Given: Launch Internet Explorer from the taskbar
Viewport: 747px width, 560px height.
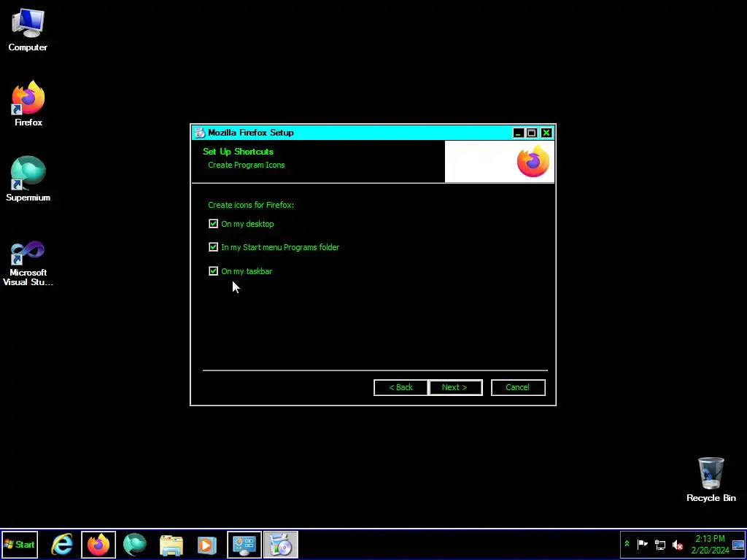Looking at the screenshot, I should pyautogui.click(x=63, y=544).
